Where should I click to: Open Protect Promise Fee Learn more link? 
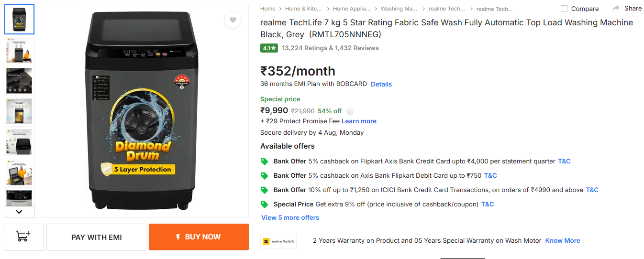point(359,121)
